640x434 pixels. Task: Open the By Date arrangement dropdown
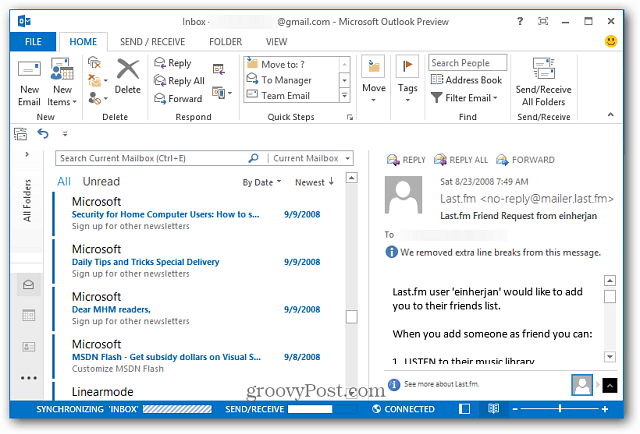[x=262, y=183]
